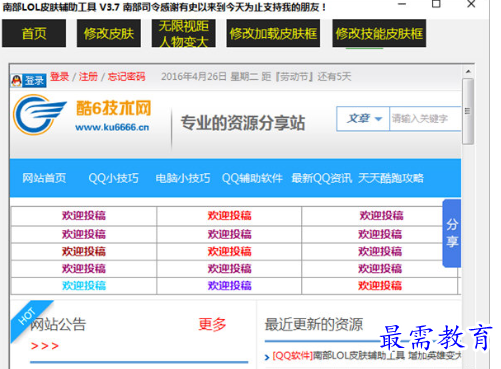Open the [QQ软件]南部LOL皮肤辅助工具 article link

(367, 356)
